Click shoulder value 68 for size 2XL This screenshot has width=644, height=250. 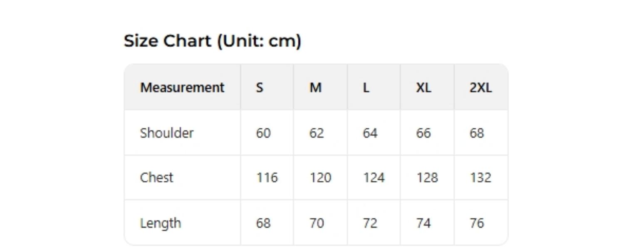[477, 133]
